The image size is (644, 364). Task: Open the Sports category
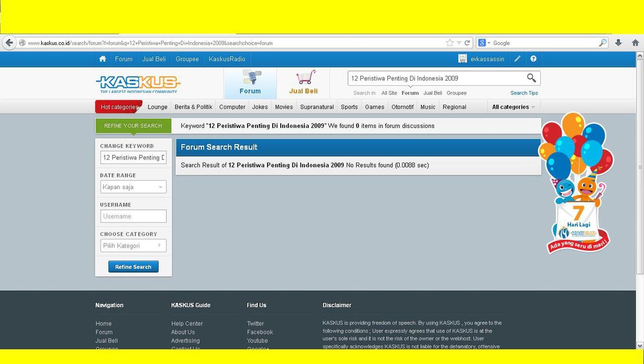tap(349, 107)
